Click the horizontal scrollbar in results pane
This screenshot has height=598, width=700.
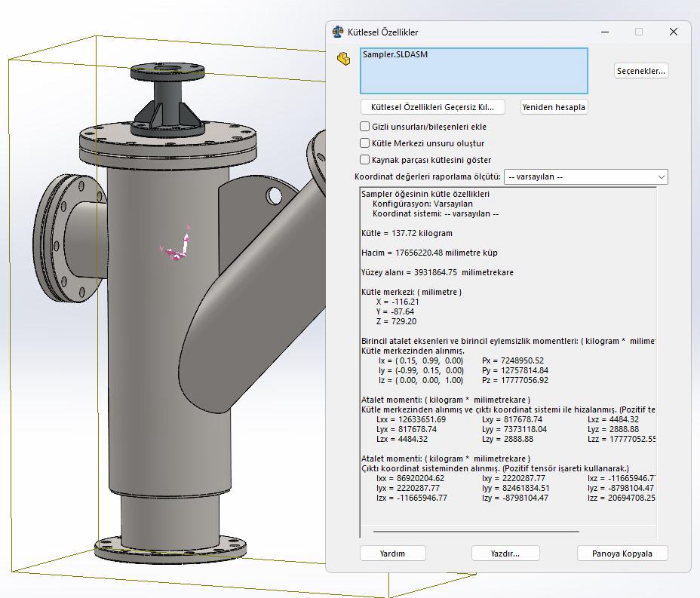coord(476,532)
